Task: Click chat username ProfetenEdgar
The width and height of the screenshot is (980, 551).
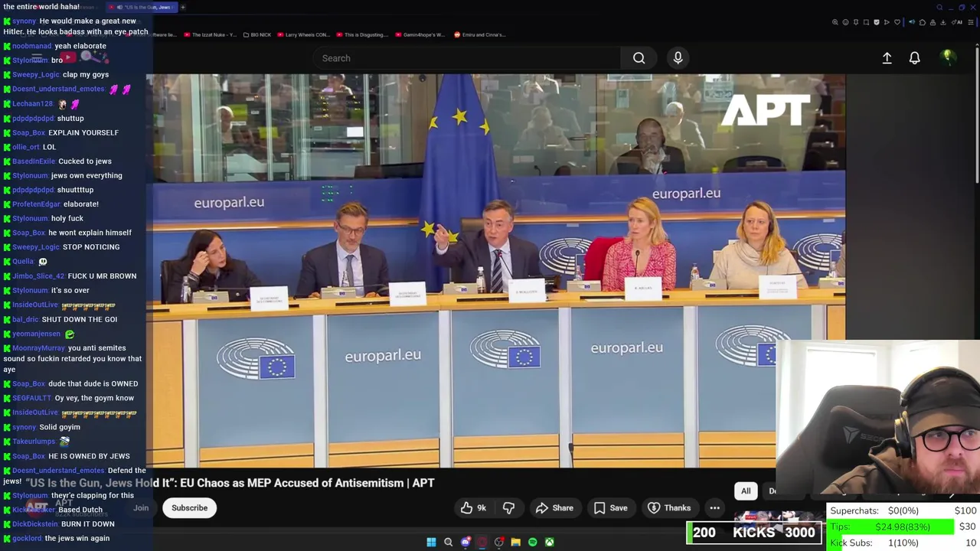Action: (x=36, y=204)
